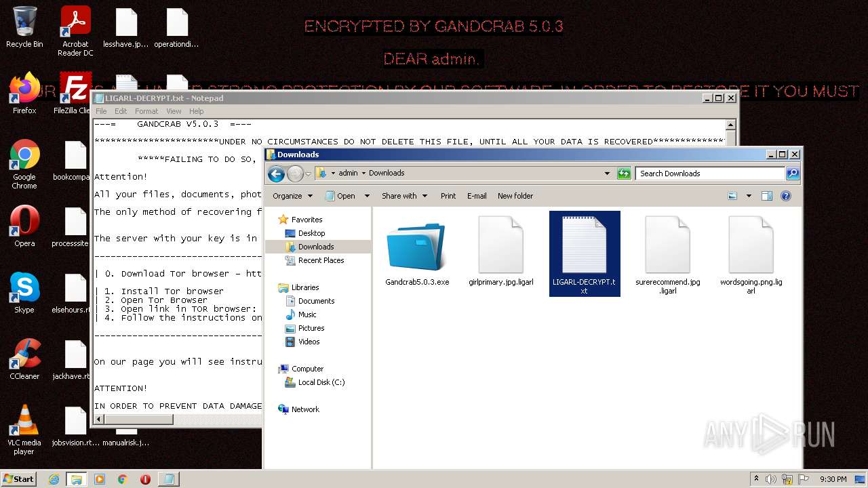Select Desktop in Favorites

click(311, 233)
